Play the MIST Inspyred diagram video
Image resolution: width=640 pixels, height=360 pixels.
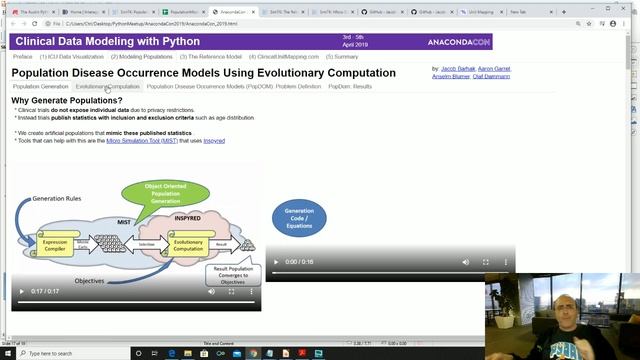pyautogui.click(x=22, y=291)
